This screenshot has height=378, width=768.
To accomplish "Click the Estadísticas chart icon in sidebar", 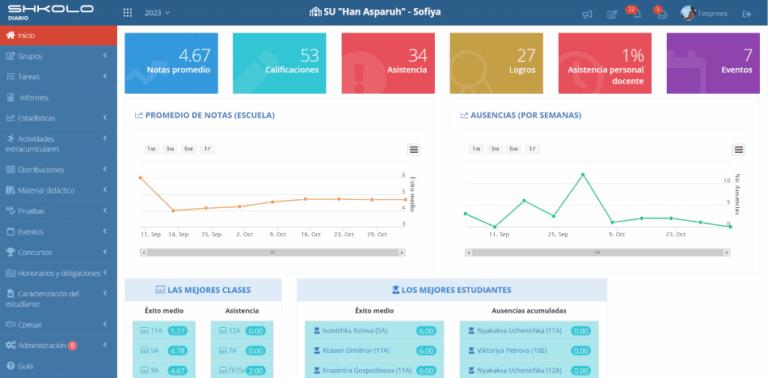I will point(10,118).
